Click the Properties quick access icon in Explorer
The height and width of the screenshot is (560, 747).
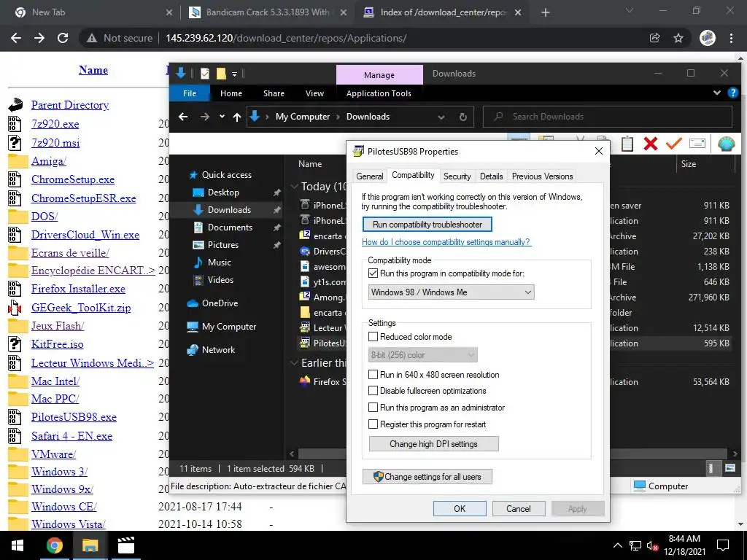click(205, 74)
